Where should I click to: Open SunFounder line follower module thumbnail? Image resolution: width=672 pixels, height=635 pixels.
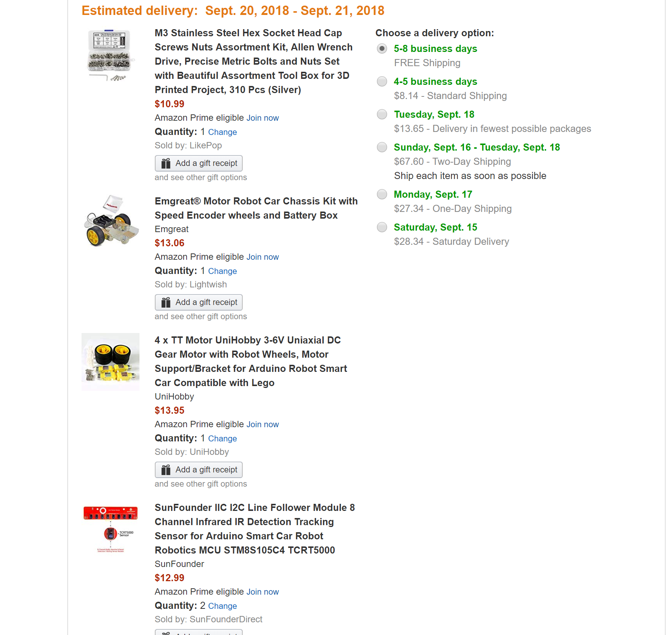(x=110, y=528)
